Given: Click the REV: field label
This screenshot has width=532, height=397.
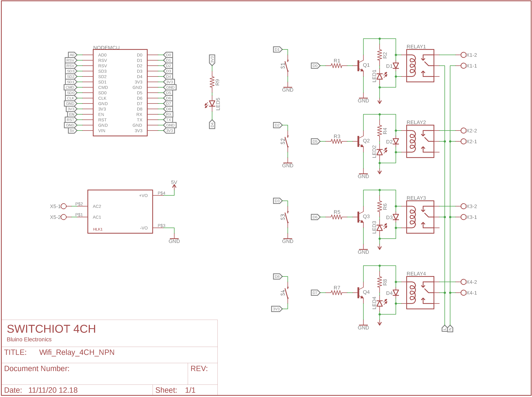Looking at the screenshot, I should tap(199, 369).
